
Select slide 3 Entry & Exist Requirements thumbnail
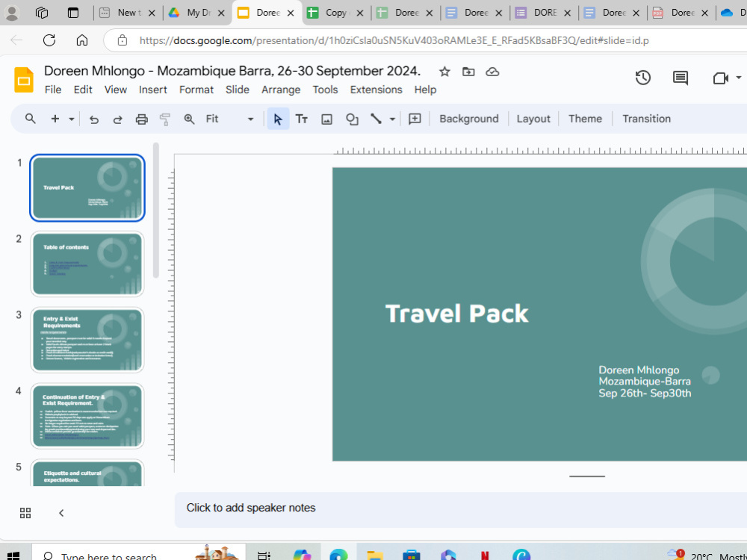(x=87, y=340)
